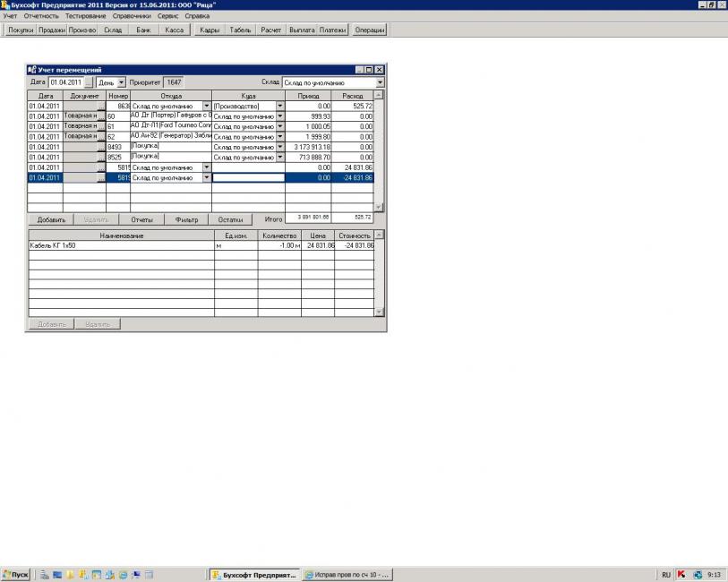Screen dimensions: 728x582
Task: Open the Покупки toolbar section
Action: pyautogui.click(x=21, y=30)
